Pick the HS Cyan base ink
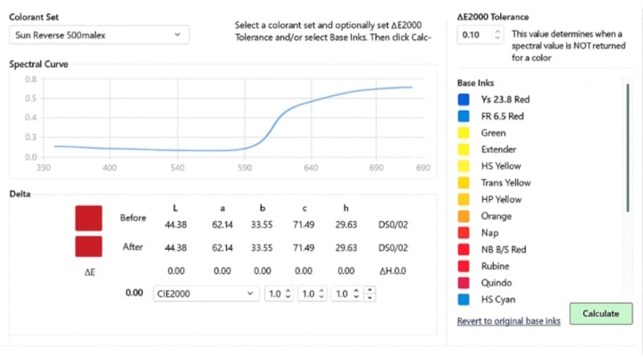This screenshot has height=364, width=643. 498,300
